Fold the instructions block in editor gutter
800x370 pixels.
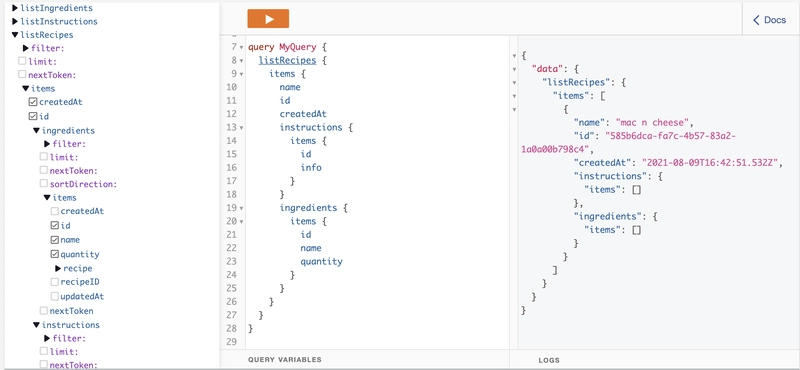pos(241,128)
